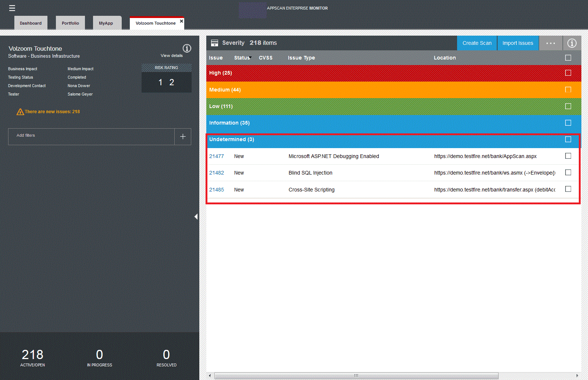Click the Create Scan button
The width and height of the screenshot is (588, 380).
pyautogui.click(x=477, y=43)
